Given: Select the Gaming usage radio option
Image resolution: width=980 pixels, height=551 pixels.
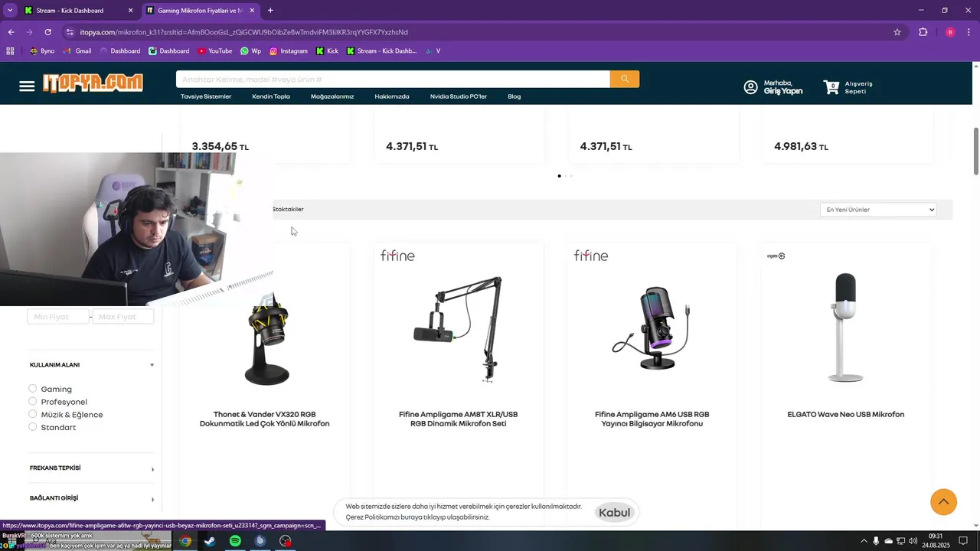Looking at the screenshot, I should 33,389.
